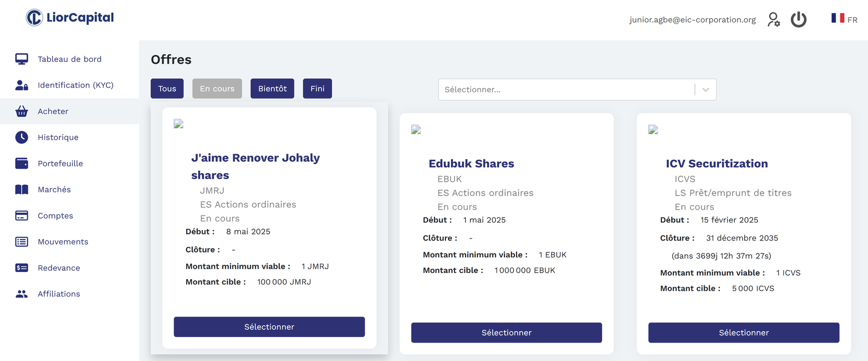Show offers with Fini status
The image size is (868, 361).
[x=317, y=88]
